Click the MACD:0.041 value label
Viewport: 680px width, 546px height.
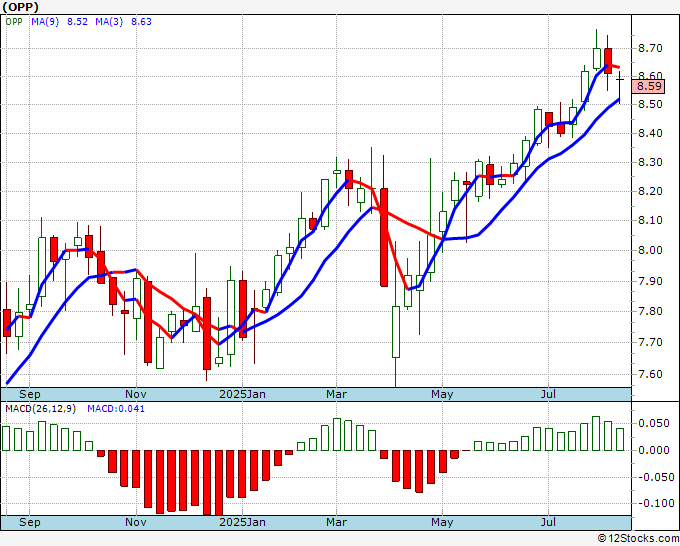pyautogui.click(x=116, y=409)
